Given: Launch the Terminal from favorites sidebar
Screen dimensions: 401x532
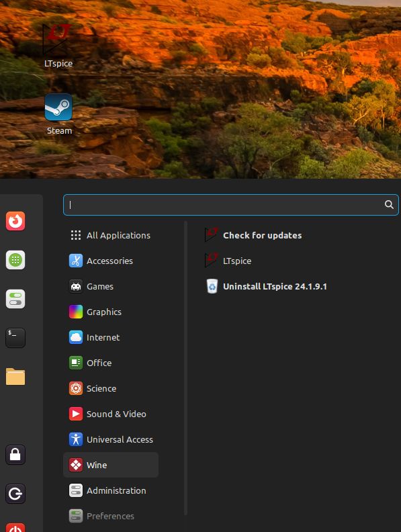Looking at the screenshot, I should [x=15, y=338].
